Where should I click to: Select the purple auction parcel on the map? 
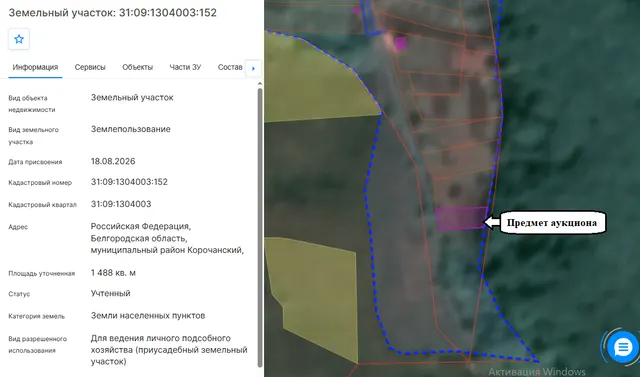[461, 218]
